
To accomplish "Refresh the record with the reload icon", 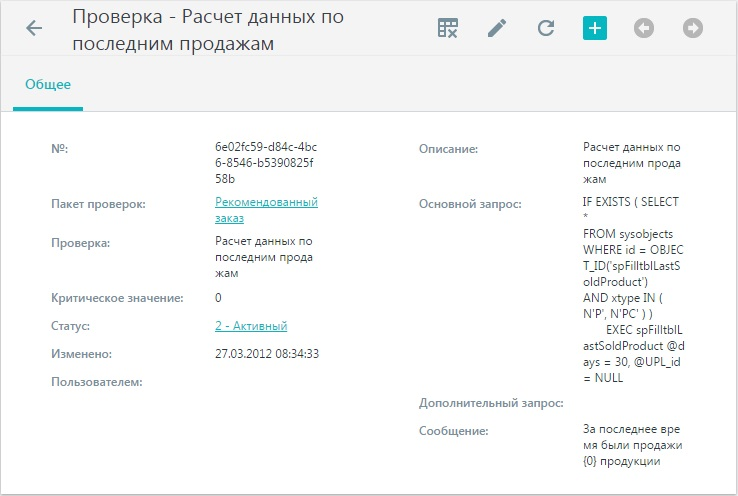I will (546, 28).
